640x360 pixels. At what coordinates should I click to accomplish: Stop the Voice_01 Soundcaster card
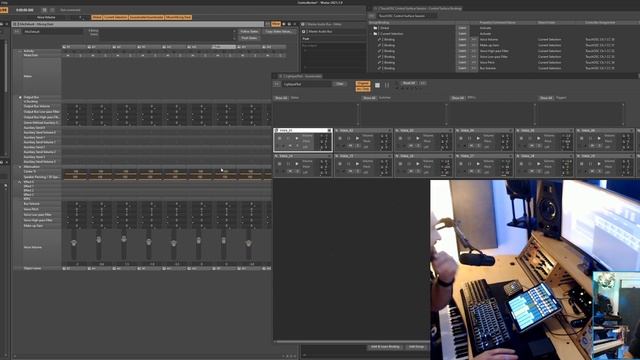(x=280, y=138)
